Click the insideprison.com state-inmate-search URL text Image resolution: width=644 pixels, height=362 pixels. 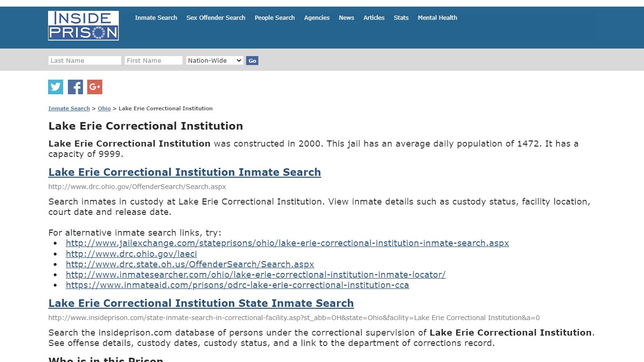(x=294, y=318)
